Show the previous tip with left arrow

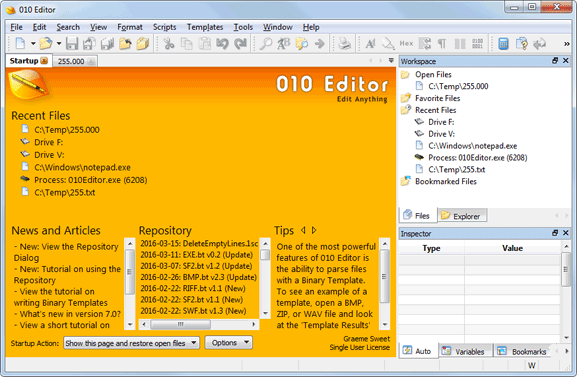tap(303, 230)
